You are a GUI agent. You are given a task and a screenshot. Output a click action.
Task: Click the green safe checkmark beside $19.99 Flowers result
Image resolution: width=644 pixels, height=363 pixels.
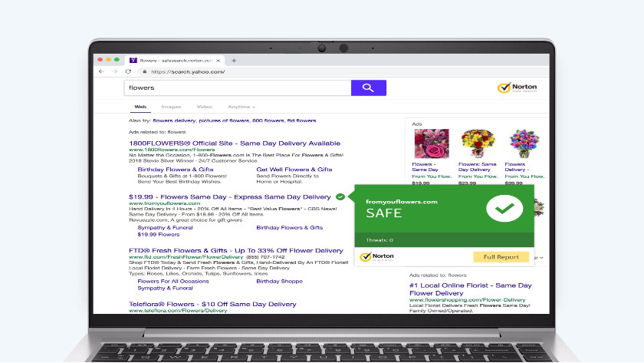pyautogui.click(x=340, y=197)
